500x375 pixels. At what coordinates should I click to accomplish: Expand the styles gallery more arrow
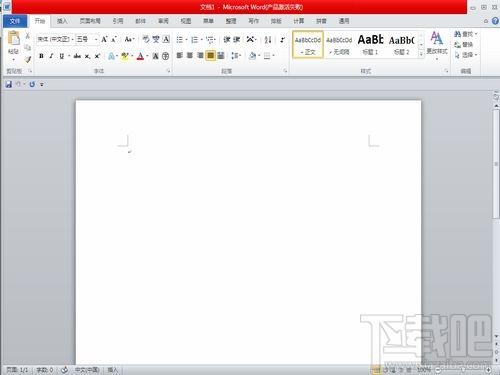(421, 53)
